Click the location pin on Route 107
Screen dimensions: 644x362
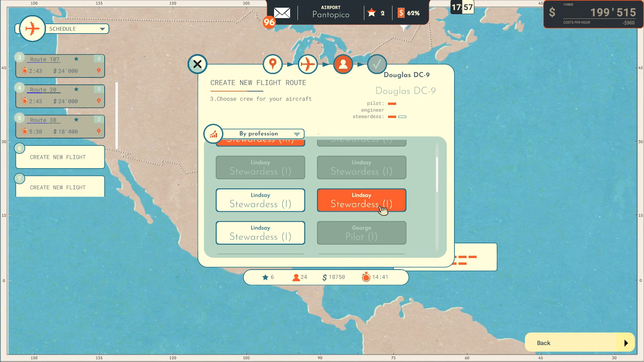pyautogui.click(x=98, y=71)
